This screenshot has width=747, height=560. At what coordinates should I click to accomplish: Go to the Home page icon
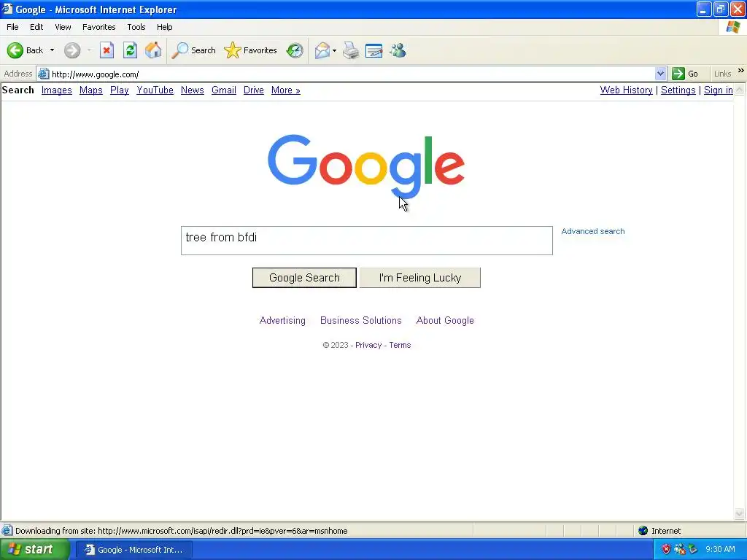pos(153,50)
